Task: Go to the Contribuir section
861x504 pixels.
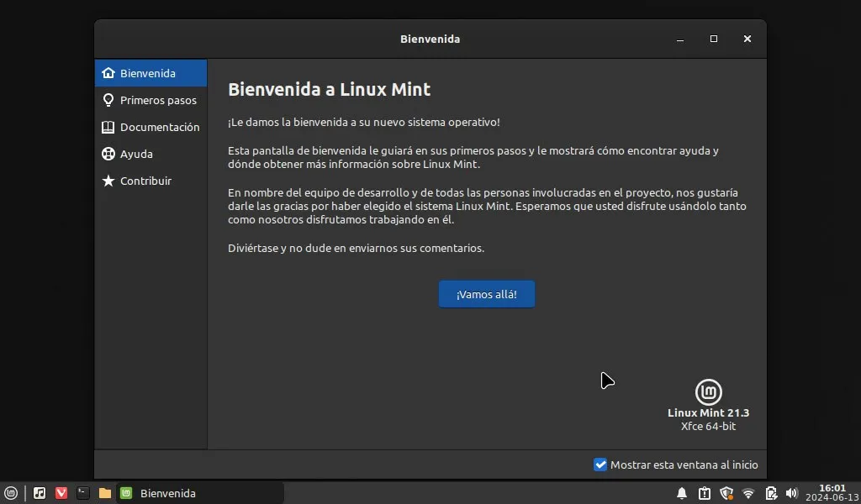Action: 151,181
